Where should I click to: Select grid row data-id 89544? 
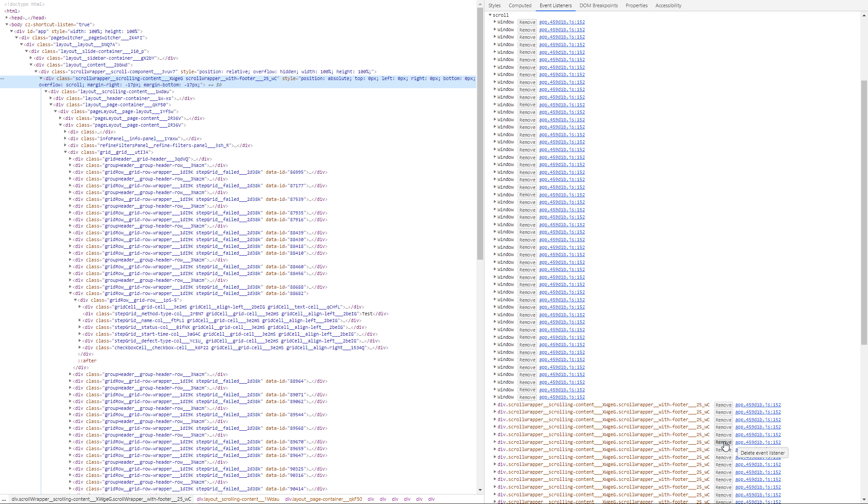200,414
